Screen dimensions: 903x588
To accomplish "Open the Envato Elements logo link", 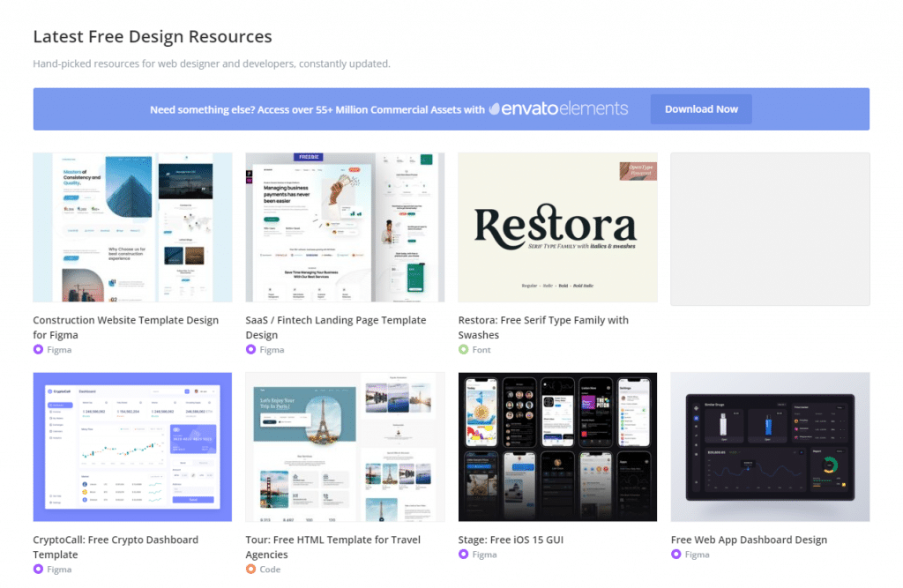I will 558,108.
